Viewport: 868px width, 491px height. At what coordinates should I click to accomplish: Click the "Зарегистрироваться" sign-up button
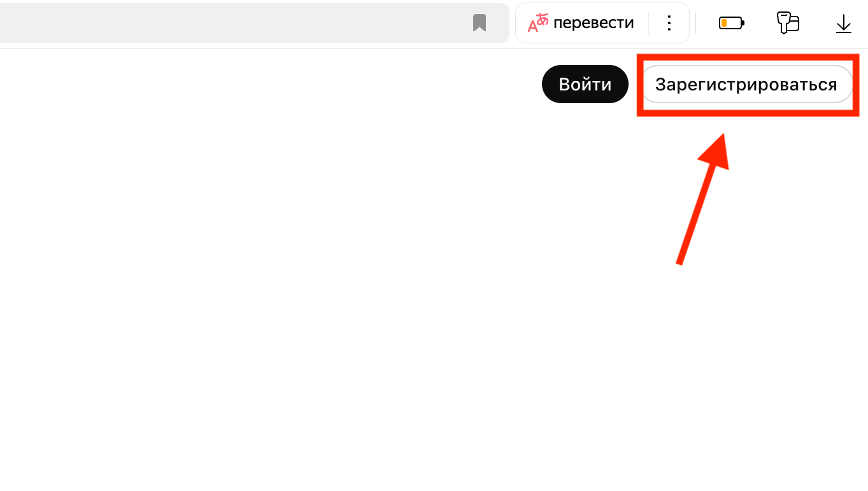coord(746,84)
